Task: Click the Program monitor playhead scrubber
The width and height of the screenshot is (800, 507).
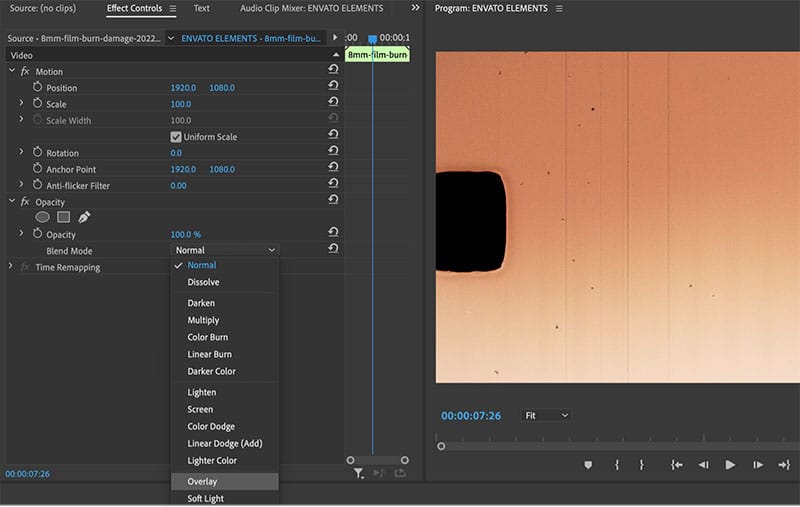Action: [x=441, y=446]
